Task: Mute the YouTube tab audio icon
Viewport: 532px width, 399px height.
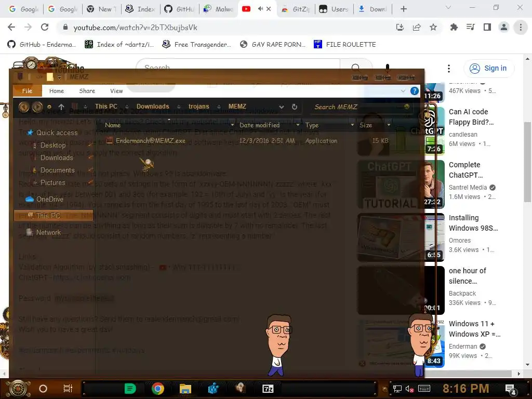Action: click(x=260, y=9)
